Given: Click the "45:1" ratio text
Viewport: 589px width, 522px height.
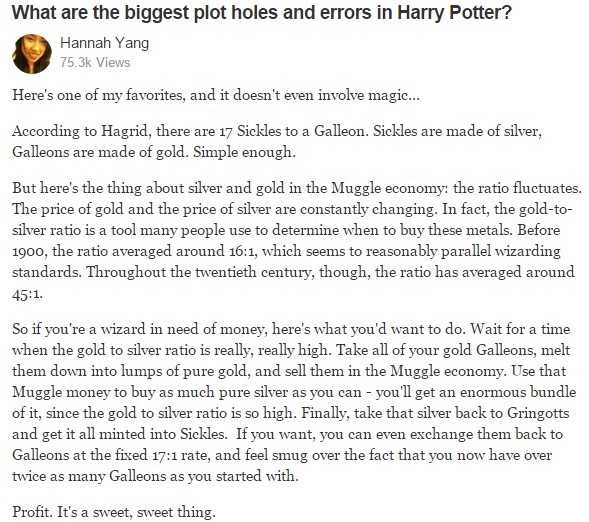Looking at the screenshot, I should [x=27, y=294].
